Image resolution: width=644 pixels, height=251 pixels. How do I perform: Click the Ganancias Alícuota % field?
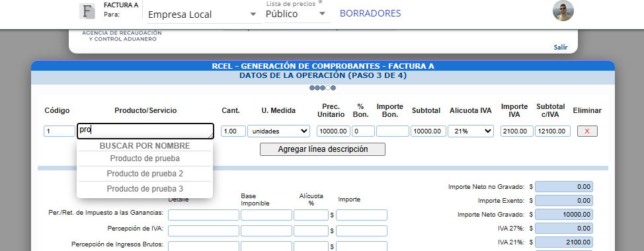click(x=311, y=215)
